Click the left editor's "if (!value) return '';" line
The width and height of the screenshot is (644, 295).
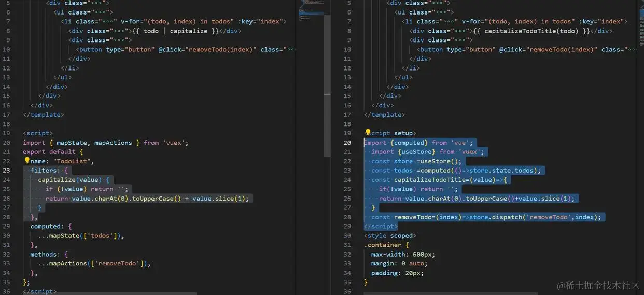(x=87, y=189)
